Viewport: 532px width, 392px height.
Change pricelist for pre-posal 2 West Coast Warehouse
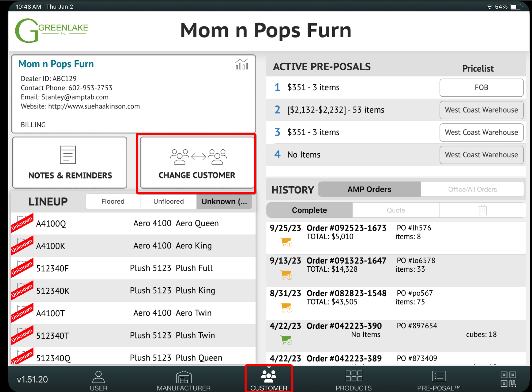coord(481,110)
